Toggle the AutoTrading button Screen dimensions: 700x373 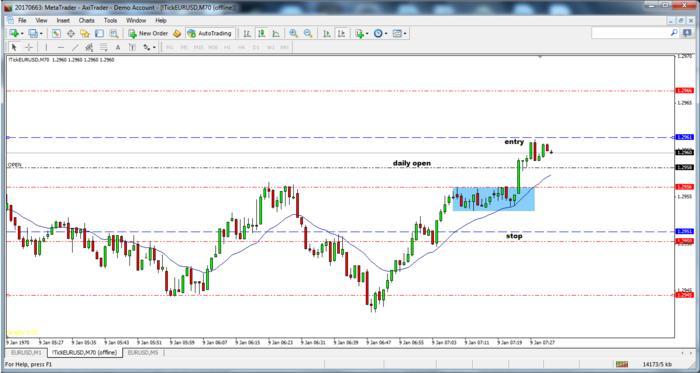tap(210, 33)
